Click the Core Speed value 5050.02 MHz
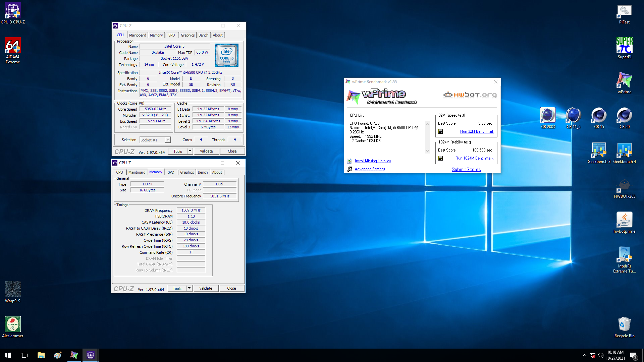Viewport: 644px width, 362px height. [155, 109]
